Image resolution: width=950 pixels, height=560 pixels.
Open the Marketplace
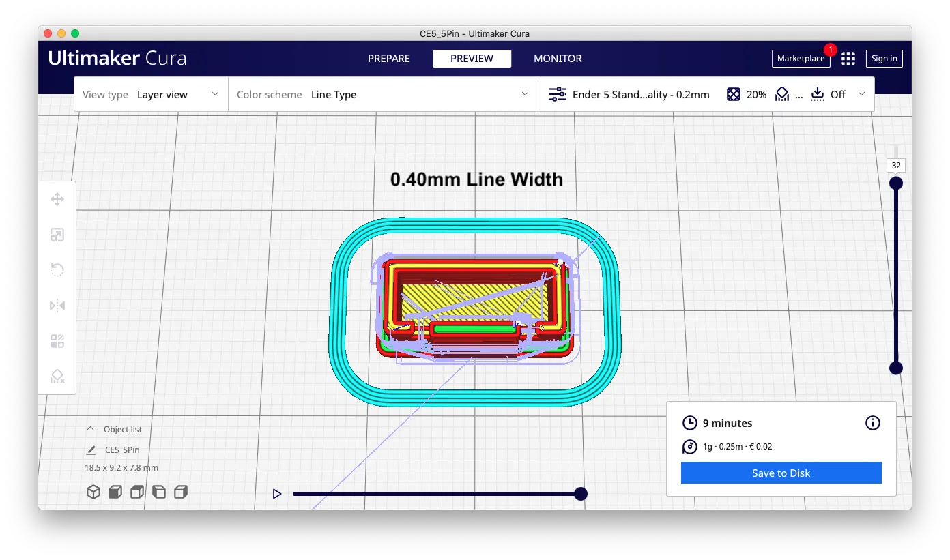click(801, 59)
